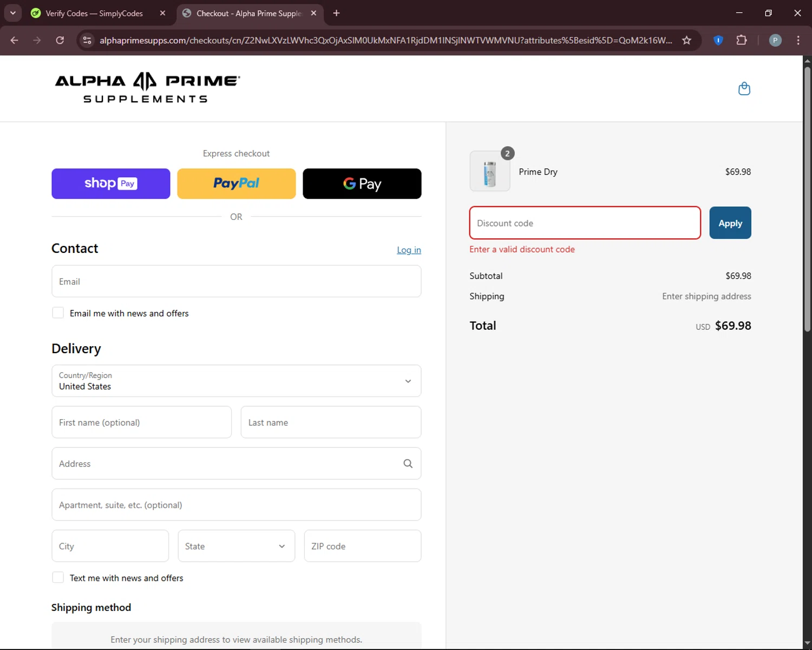Screen dimensions: 812x650
Task: Focus the City field
Action: coord(110,546)
